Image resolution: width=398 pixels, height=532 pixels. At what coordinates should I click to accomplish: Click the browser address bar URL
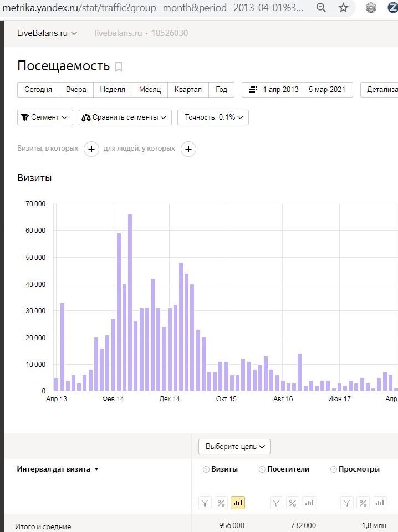click(152, 8)
